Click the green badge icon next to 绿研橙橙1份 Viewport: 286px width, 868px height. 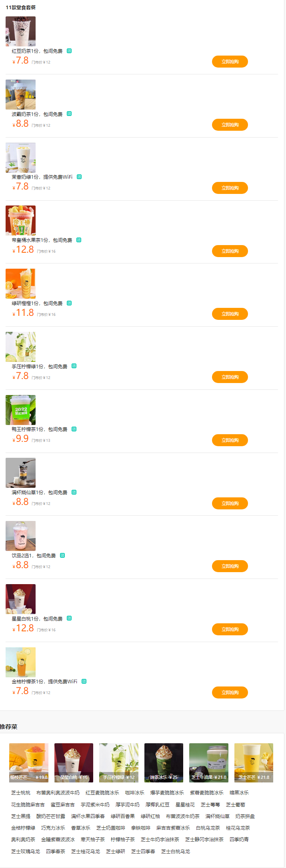[x=69, y=303]
